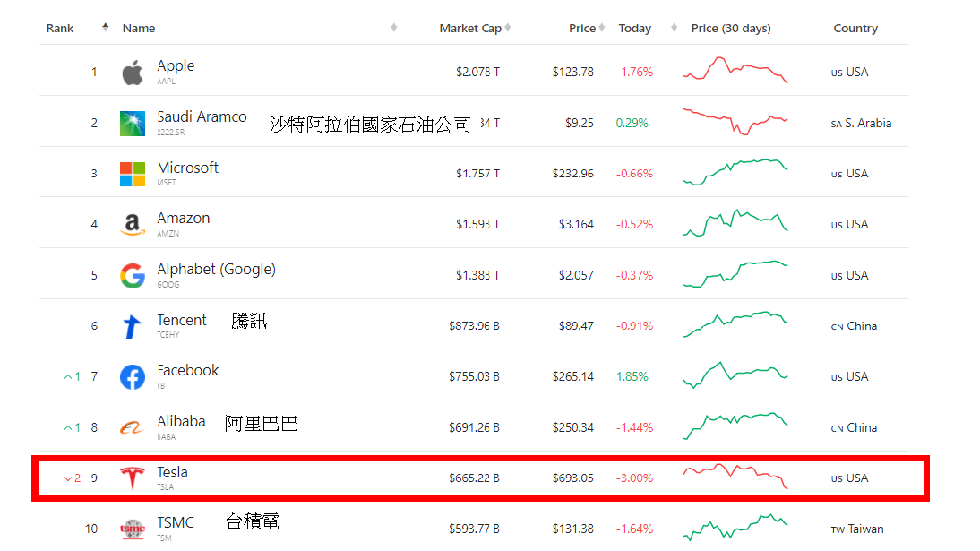Open TSMC 30-day price chart
Image resolution: width=980 pixels, height=551 pixels.
click(735, 527)
